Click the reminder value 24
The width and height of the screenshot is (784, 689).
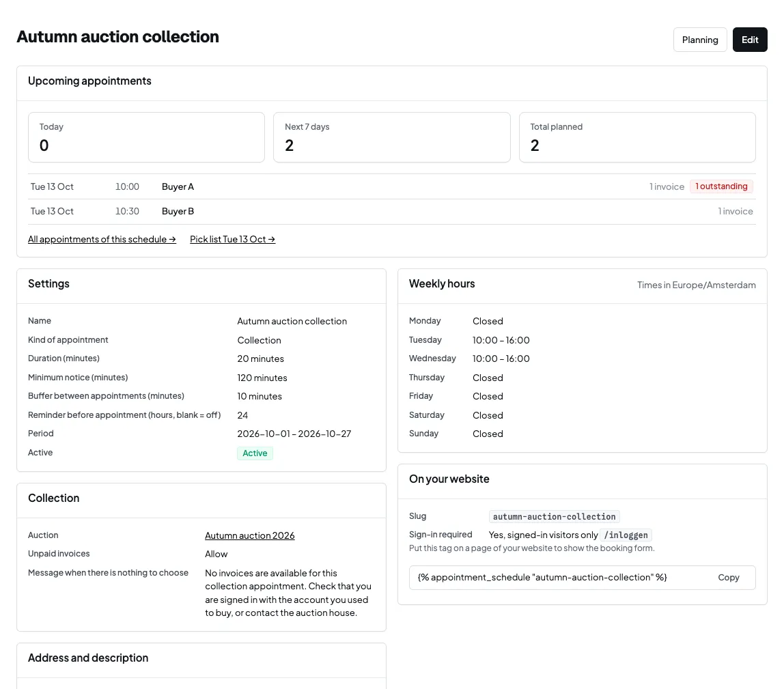pyautogui.click(x=242, y=415)
